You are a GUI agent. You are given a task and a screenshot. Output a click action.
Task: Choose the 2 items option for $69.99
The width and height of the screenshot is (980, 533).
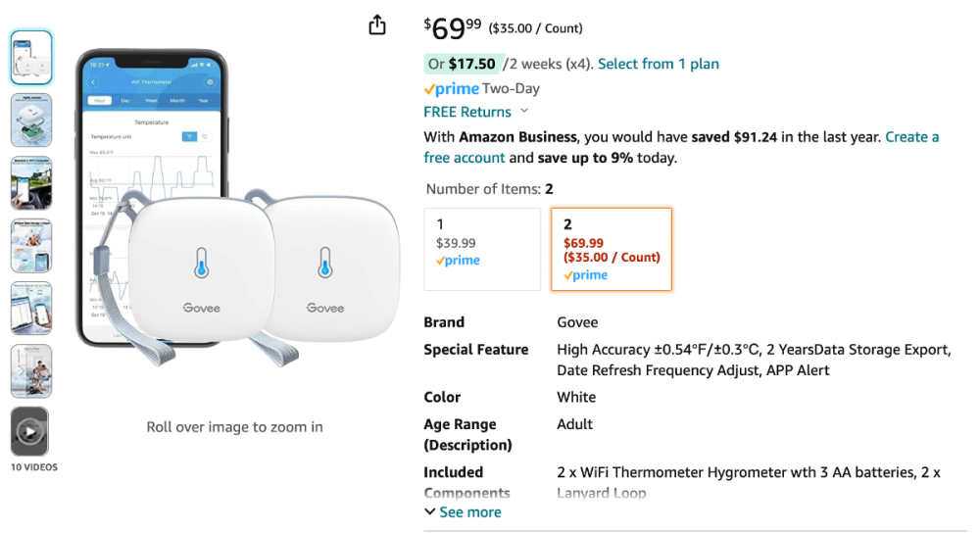point(612,249)
